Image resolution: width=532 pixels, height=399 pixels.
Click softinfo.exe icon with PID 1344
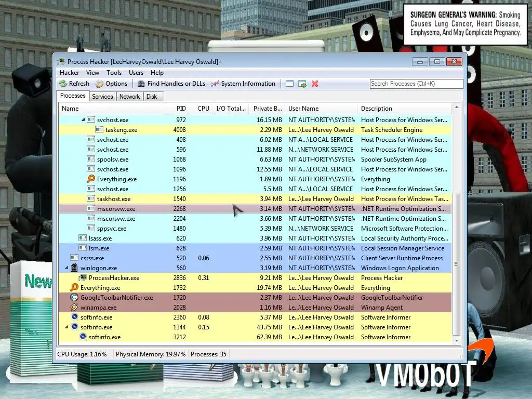74,327
